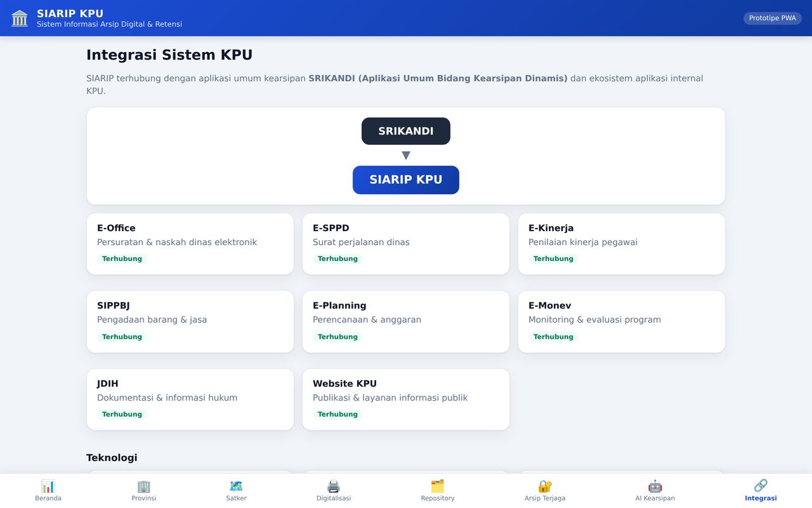Select the Website KPU card title
Screen dimensions: 812x508
(344, 384)
